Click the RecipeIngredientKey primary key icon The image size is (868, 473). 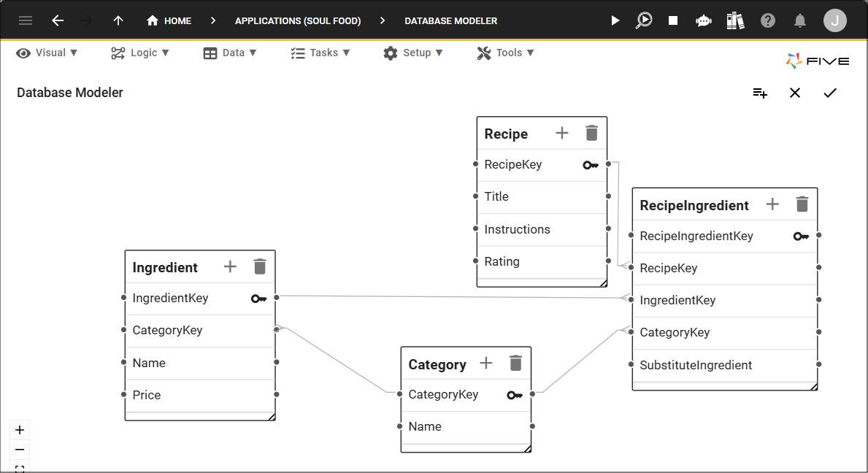click(801, 236)
